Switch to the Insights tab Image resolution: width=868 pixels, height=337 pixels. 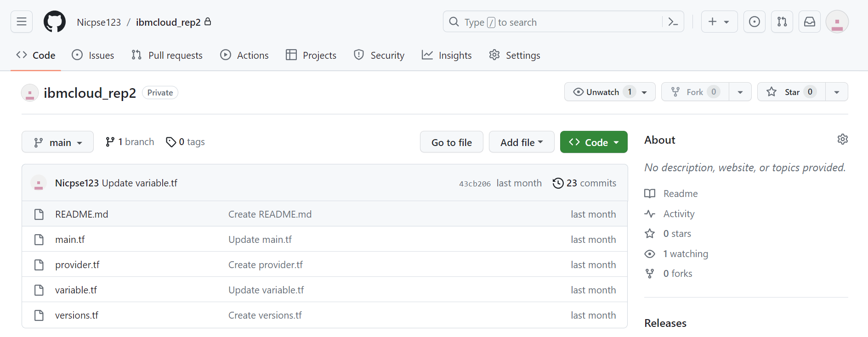pyautogui.click(x=447, y=55)
